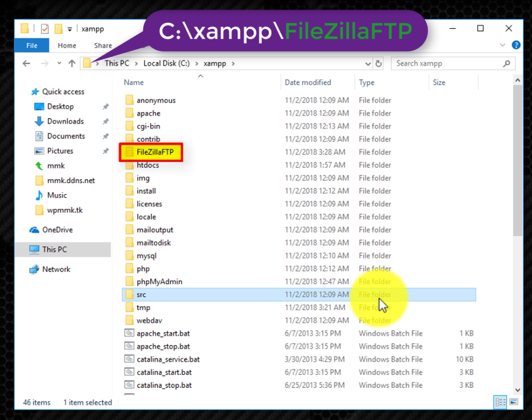Select the htdocs folder

click(x=148, y=165)
